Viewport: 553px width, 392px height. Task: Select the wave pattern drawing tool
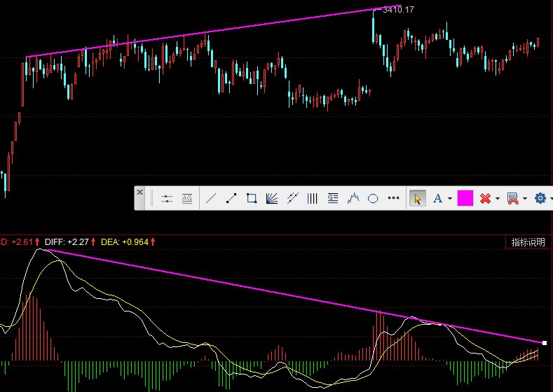coord(353,199)
